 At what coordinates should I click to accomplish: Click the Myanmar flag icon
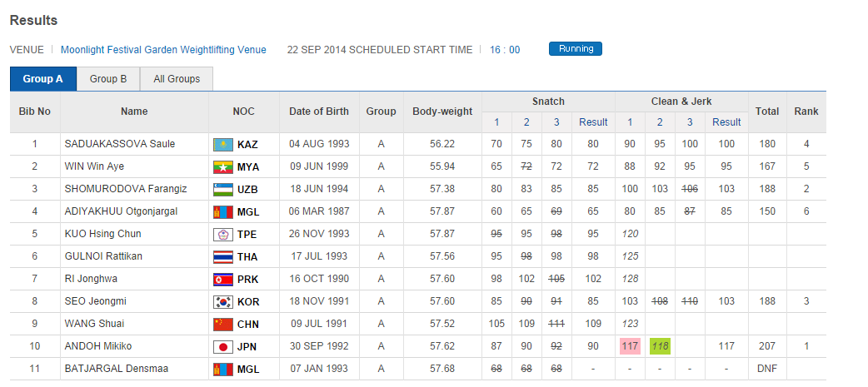[222, 167]
